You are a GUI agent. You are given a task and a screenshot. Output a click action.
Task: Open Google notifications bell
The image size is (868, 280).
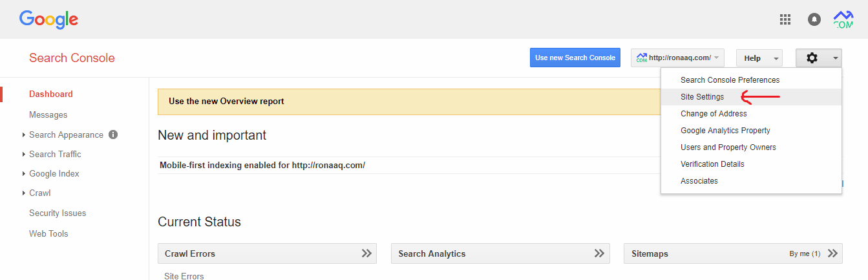tap(814, 19)
